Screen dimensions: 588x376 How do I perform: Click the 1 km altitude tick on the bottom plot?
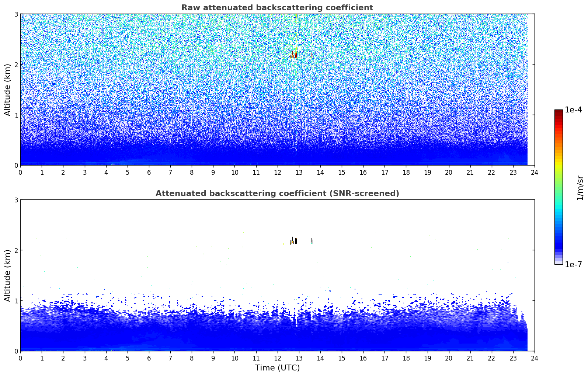[16, 301]
